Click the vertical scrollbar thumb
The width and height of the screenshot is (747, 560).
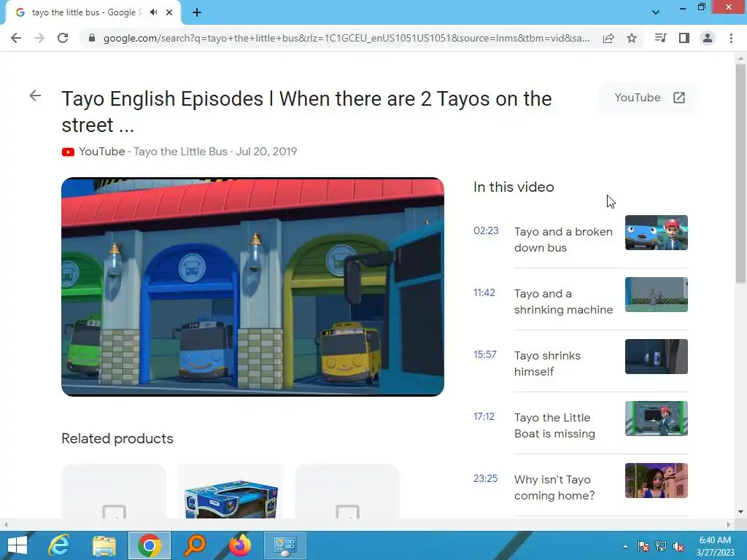pos(740,174)
